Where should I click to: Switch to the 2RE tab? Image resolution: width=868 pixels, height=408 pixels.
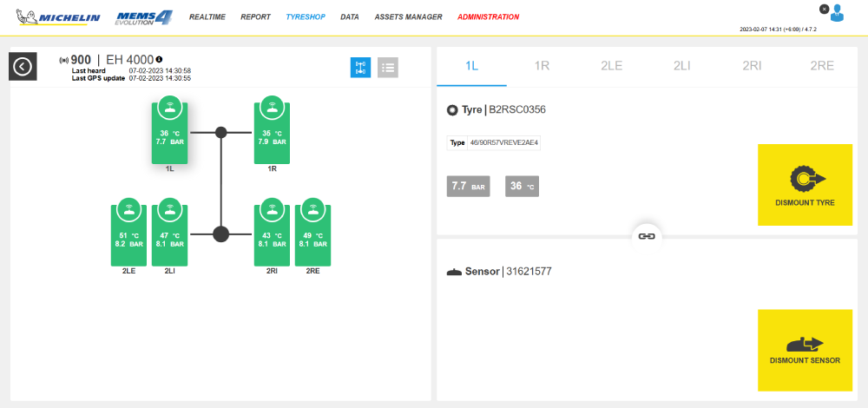click(821, 66)
